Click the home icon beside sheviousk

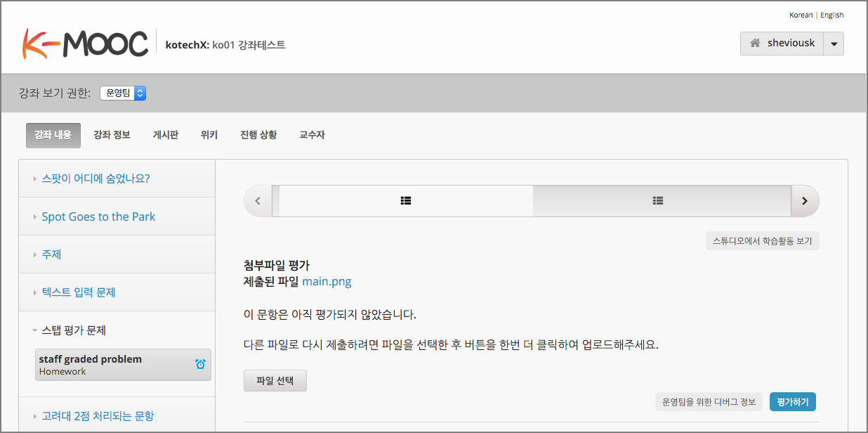[755, 43]
